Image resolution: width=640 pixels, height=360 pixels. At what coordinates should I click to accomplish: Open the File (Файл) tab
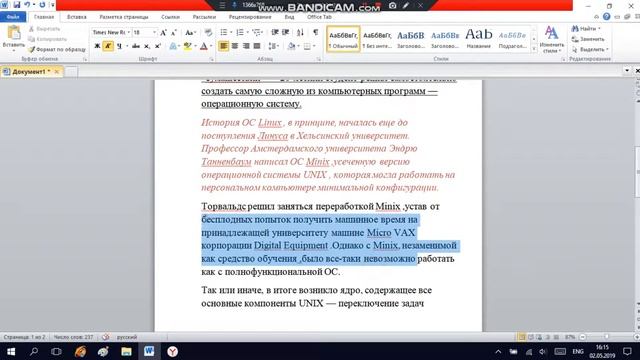point(13,17)
